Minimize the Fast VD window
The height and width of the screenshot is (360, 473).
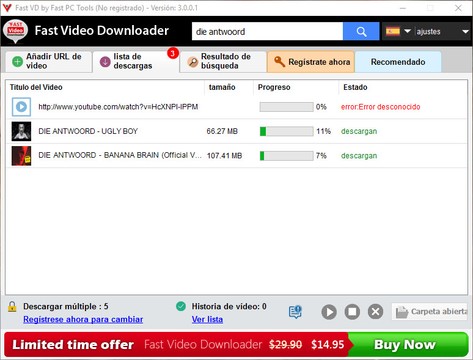[403, 8]
